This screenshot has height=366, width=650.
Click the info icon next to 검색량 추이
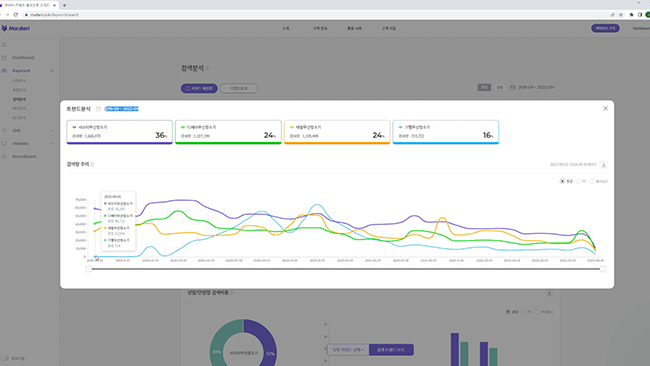(92, 165)
